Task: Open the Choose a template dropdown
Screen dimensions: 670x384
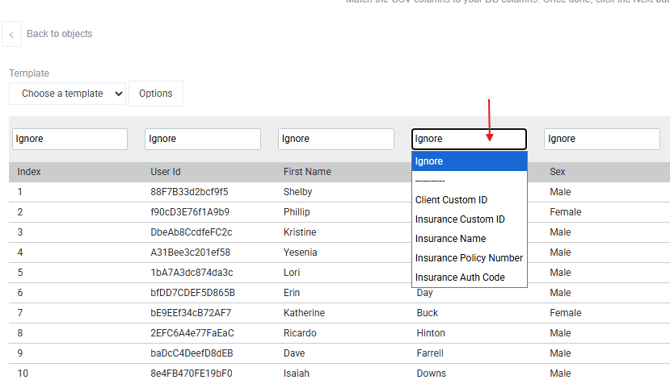Action: point(68,94)
